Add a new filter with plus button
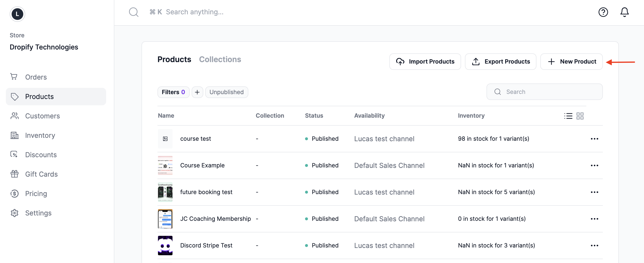Image resolution: width=644 pixels, height=263 pixels. point(197,92)
